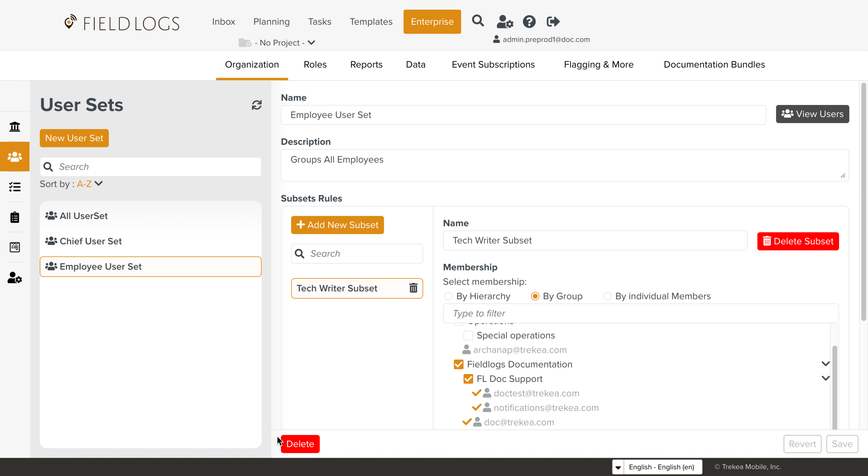868x476 pixels.
Task: Switch to the Roles tab
Action: 315,65
